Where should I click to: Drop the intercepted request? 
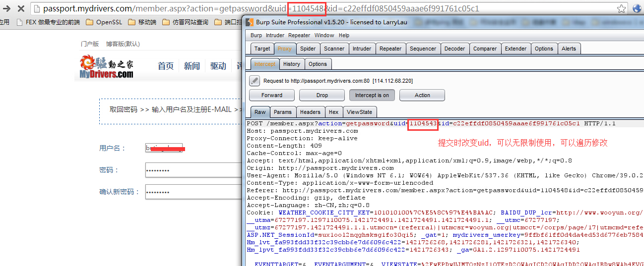click(x=322, y=95)
